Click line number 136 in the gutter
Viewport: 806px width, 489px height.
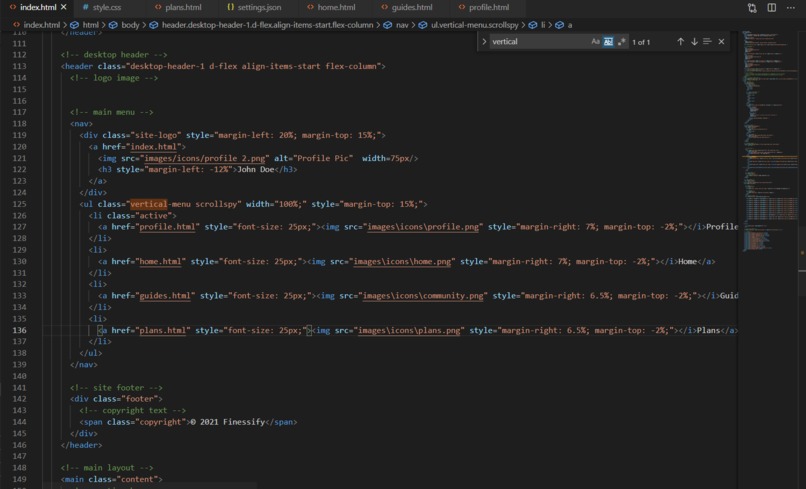point(19,330)
